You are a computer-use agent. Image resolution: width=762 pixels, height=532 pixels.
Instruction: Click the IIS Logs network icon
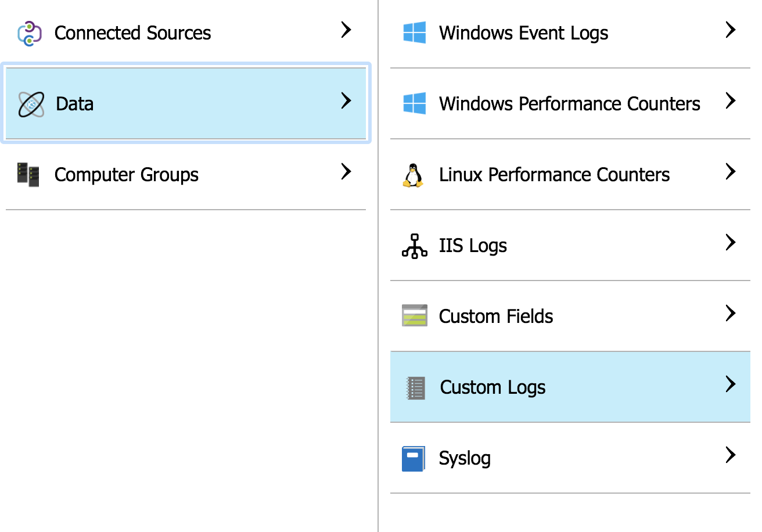click(x=414, y=245)
